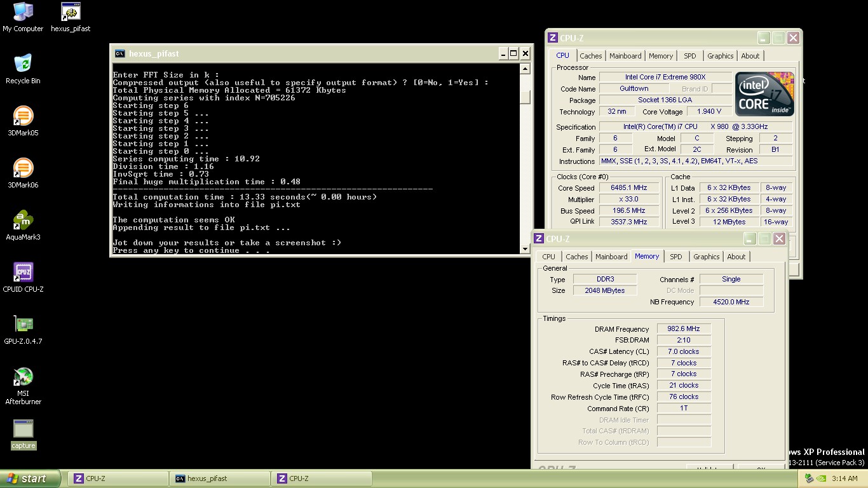Switch to Mainboard tab in front Memory window
This screenshot has height=488, width=868.
[611, 257]
